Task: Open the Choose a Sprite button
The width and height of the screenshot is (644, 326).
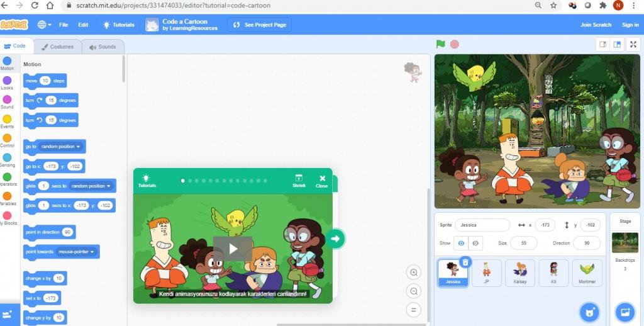Action: pos(589,312)
